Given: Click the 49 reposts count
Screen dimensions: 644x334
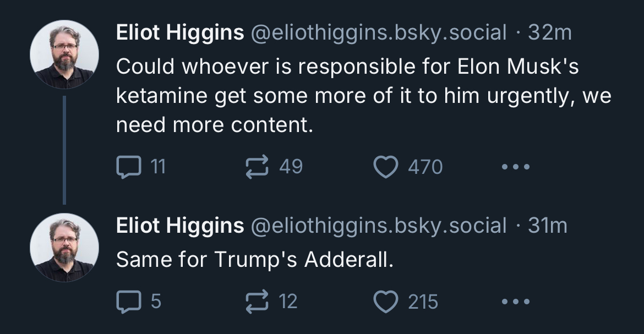Looking at the screenshot, I should tap(291, 166).
